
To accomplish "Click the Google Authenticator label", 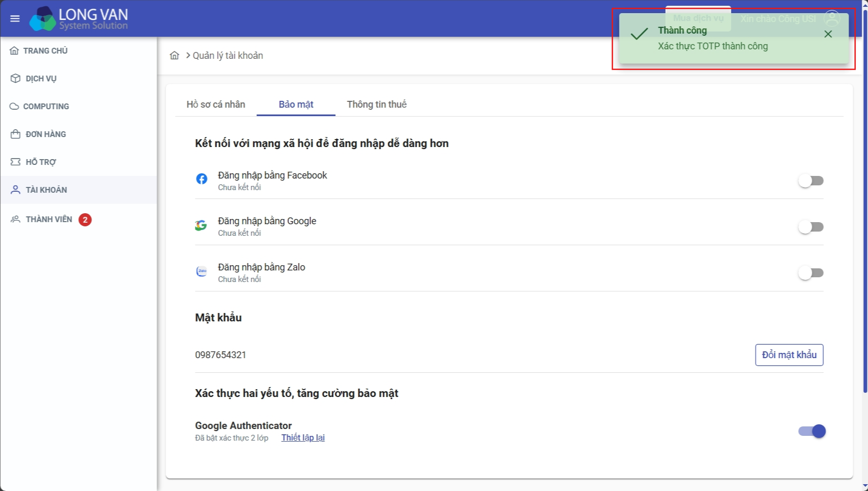I will coord(243,426).
